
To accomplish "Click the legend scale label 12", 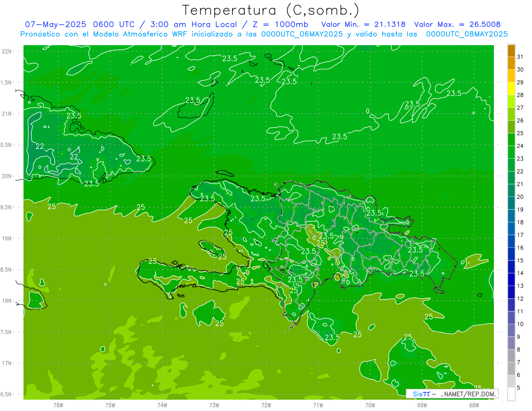I will click(520, 299).
